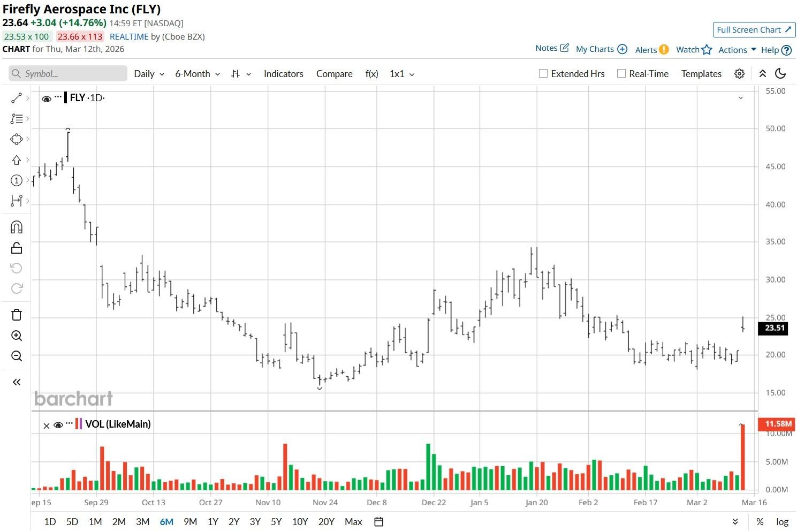Screen dimensions: 797x532
Task: Open the Help link
Action: (x=776, y=50)
